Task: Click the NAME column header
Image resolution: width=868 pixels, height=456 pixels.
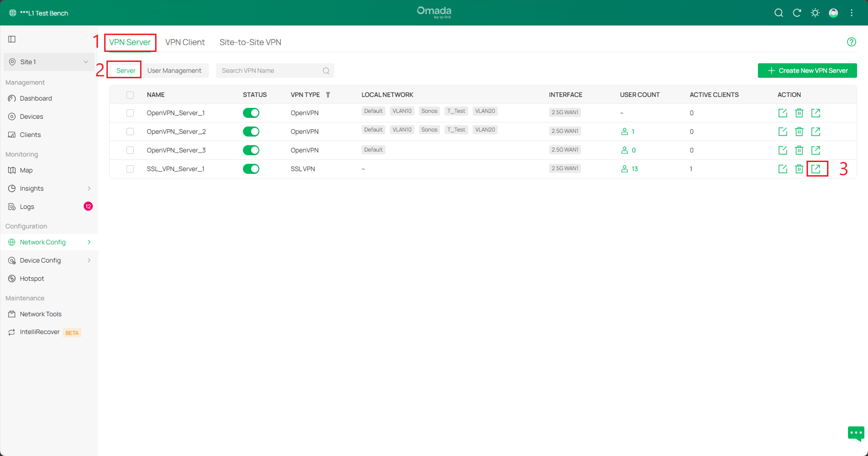Action: [x=155, y=95]
